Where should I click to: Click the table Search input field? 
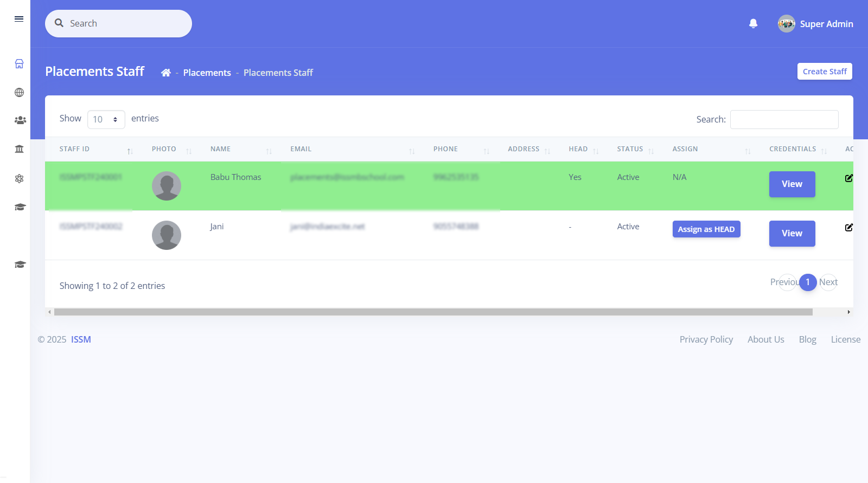784,119
